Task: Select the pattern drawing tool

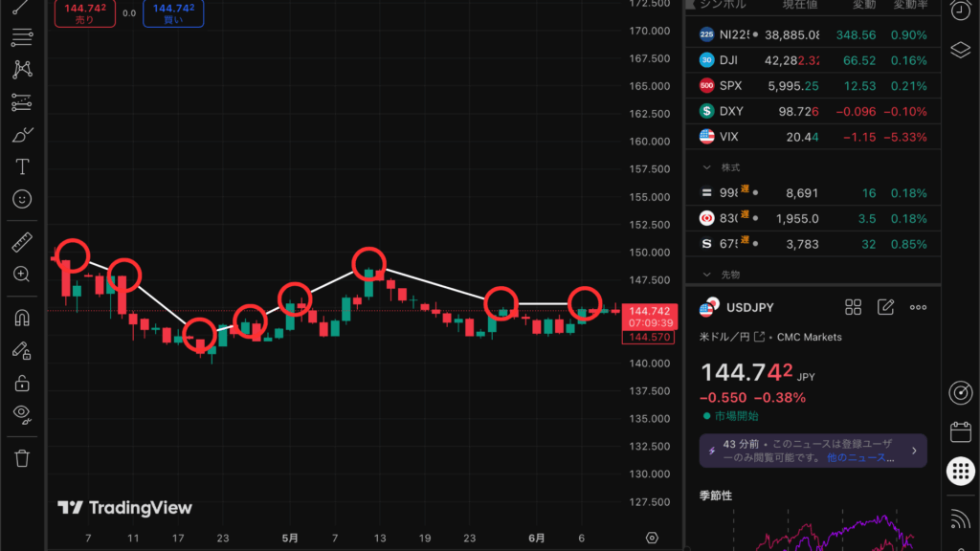Action: 22,70
